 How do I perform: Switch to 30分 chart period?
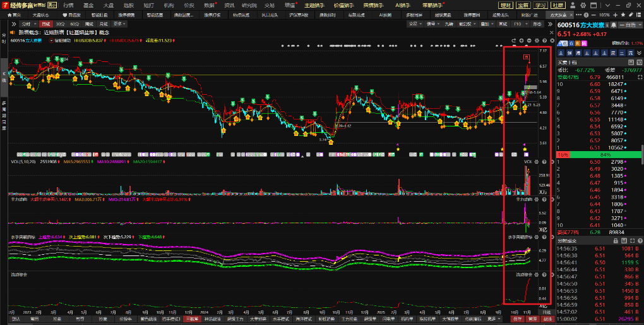coord(62,24)
